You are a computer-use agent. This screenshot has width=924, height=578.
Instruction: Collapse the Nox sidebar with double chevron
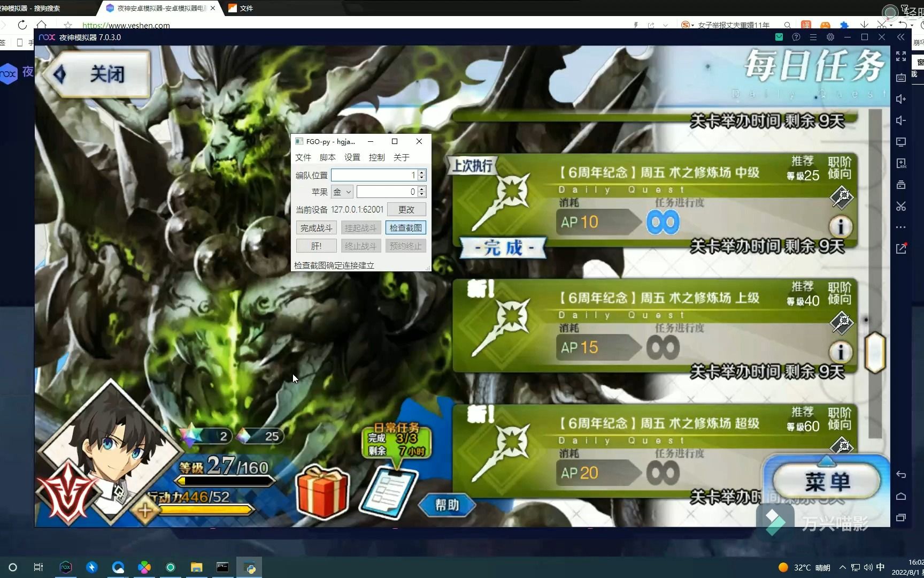point(901,37)
